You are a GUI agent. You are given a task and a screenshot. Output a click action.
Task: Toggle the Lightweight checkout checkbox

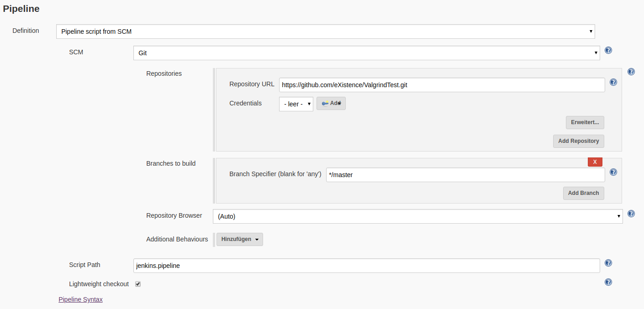(x=138, y=284)
